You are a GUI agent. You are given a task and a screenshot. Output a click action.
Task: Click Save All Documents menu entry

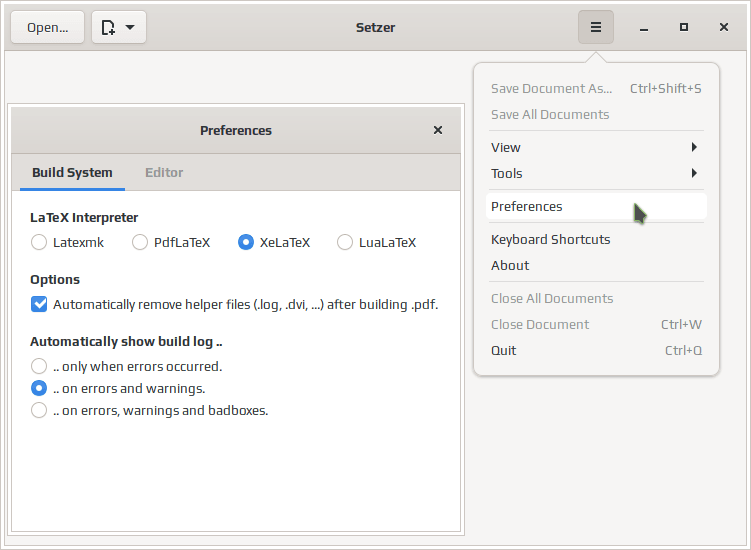pos(596,115)
